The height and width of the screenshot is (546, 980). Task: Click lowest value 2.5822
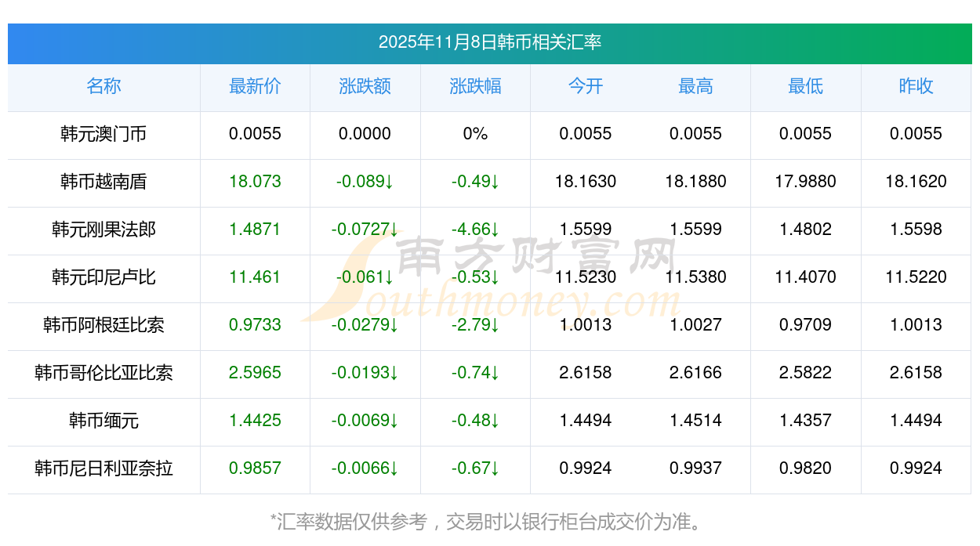(805, 373)
